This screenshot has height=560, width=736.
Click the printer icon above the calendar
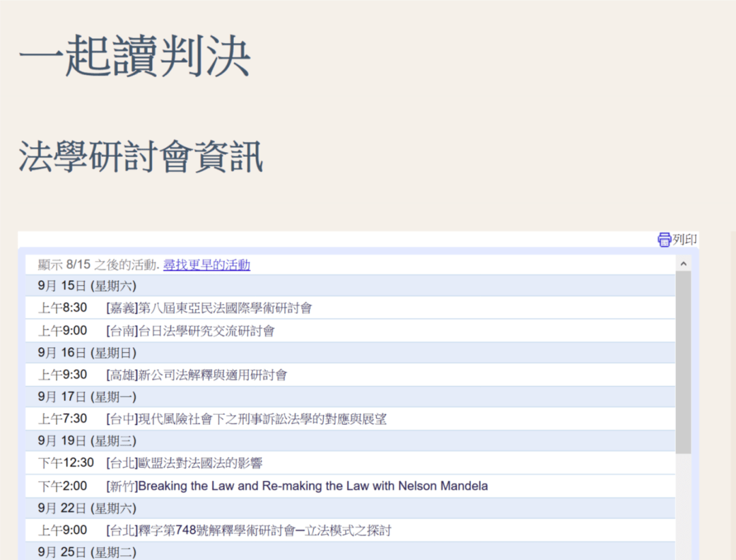[x=664, y=239]
